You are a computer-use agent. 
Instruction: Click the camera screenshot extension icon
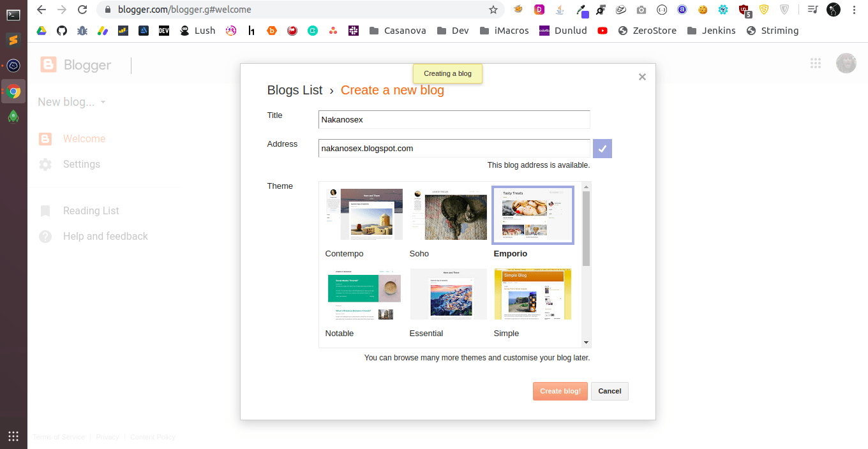tap(640, 10)
